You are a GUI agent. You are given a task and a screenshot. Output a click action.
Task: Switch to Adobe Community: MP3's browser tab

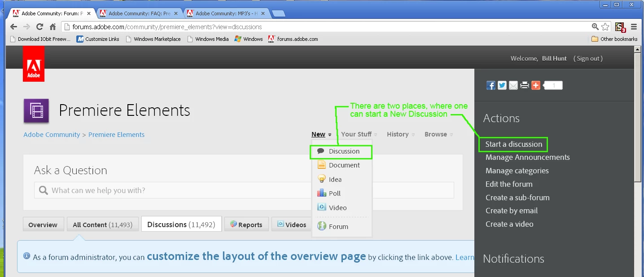(227, 13)
